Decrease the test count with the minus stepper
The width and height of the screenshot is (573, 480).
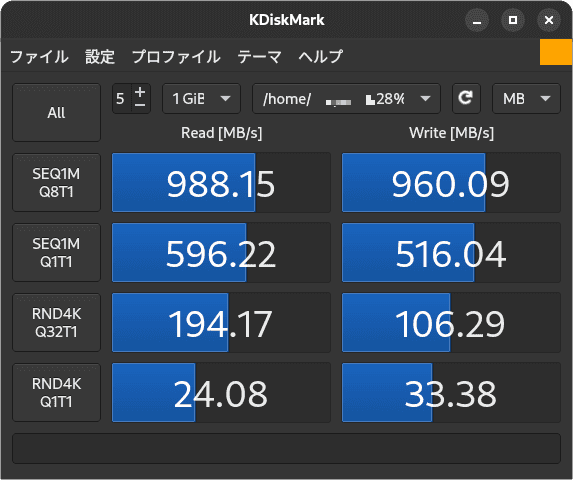(140, 106)
